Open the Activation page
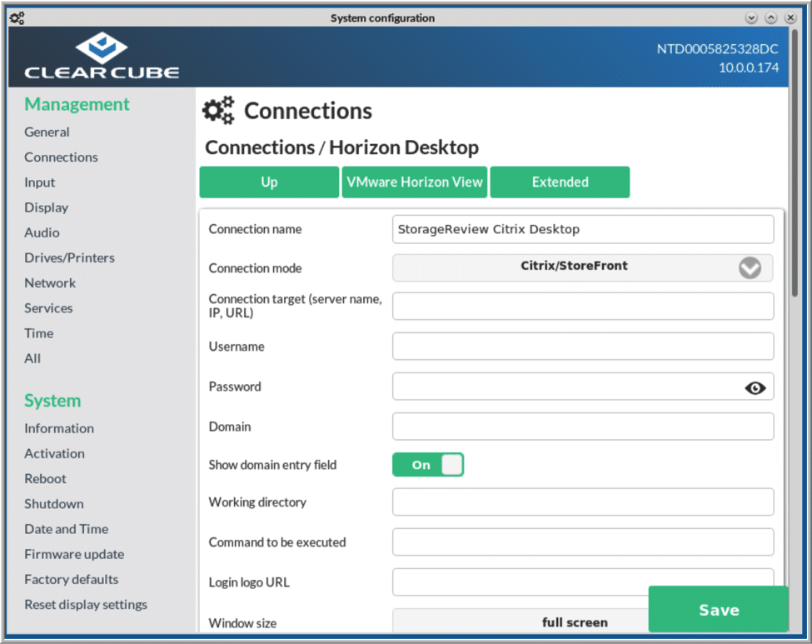 pos(54,453)
